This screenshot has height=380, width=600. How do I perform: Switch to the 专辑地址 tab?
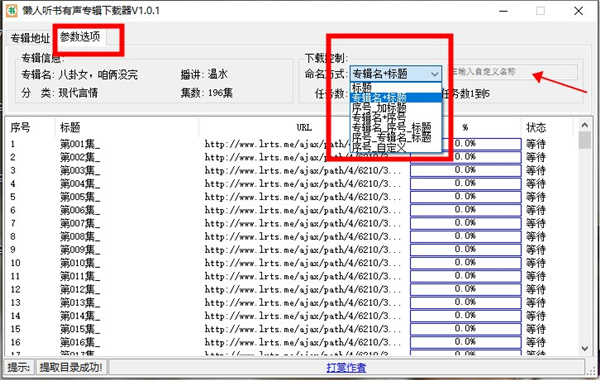tap(30, 38)
